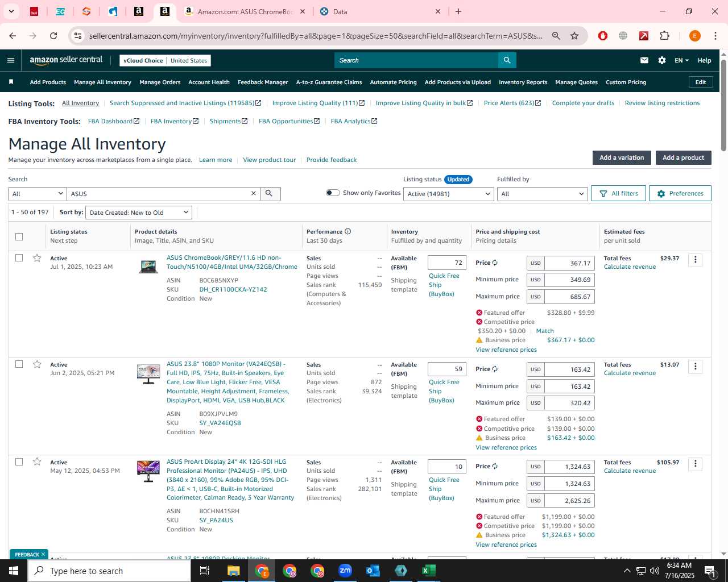728x582 pixels.
Task: Open three-dot menu for VA24EQSB monitor listing
Action: (x=695, y=367)
